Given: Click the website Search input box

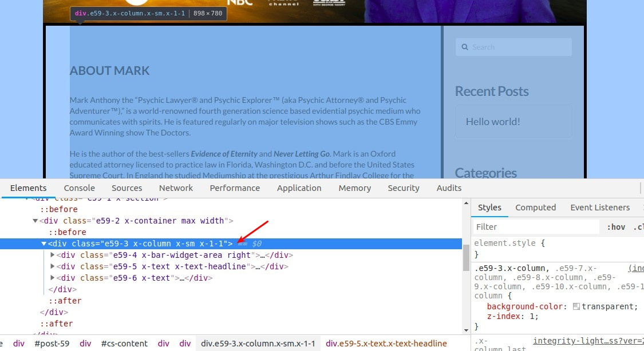Looking at the screenshot, I should (x=513, y=47).
